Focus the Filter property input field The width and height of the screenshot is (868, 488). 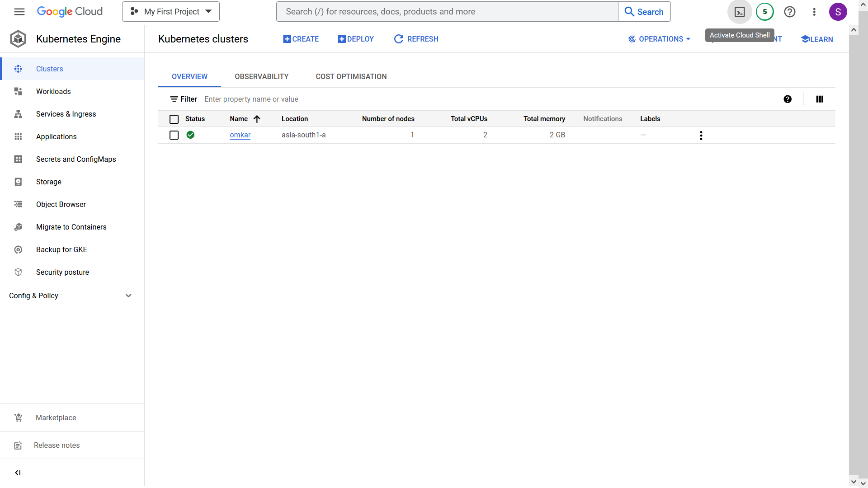[488, 99]
